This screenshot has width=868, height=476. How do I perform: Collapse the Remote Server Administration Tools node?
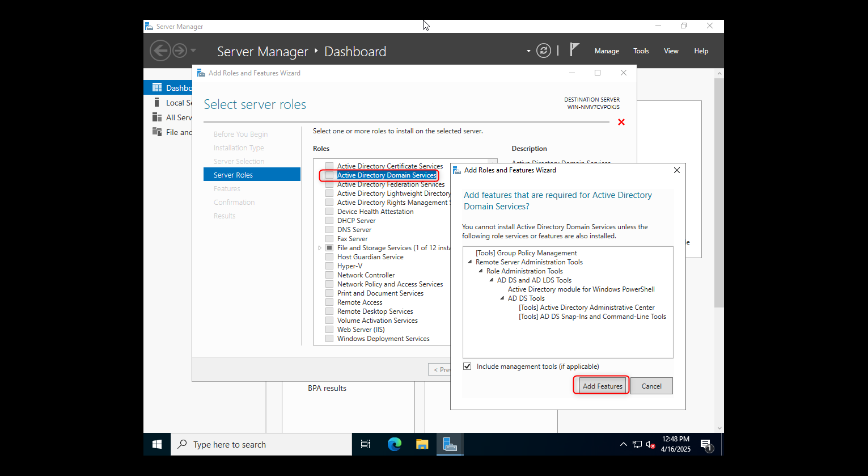(470, 262)
